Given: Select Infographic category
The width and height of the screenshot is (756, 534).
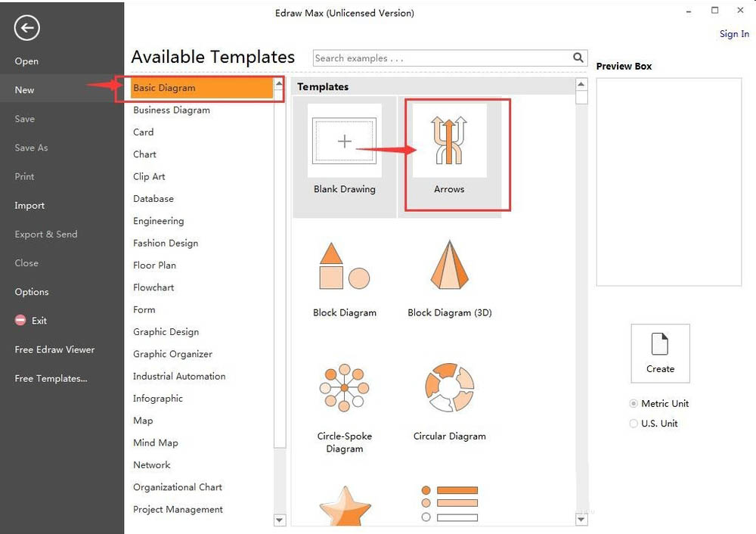Looking at the screenshot, I should pos(158,399).
